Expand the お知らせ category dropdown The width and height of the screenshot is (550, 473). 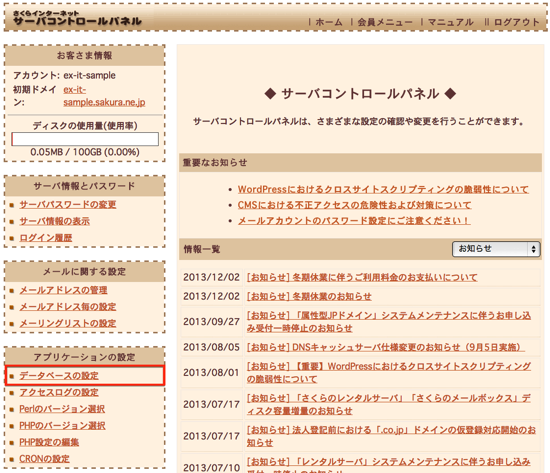[496, 249]
